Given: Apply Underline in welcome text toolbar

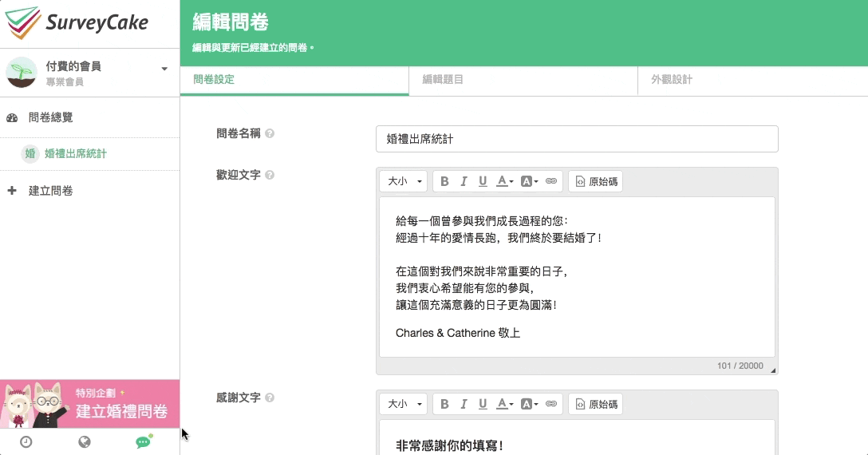Looking at the screenshot, I should tap(483, 181).
